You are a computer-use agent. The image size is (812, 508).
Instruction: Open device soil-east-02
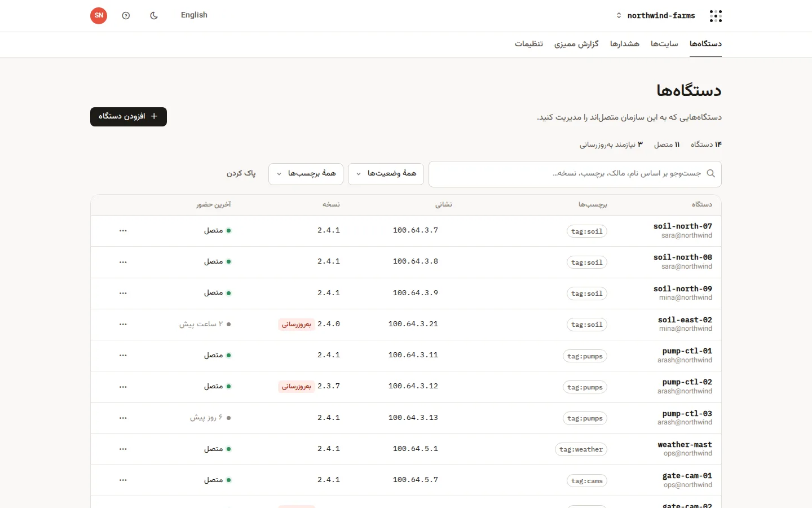[x=685, y=320]
